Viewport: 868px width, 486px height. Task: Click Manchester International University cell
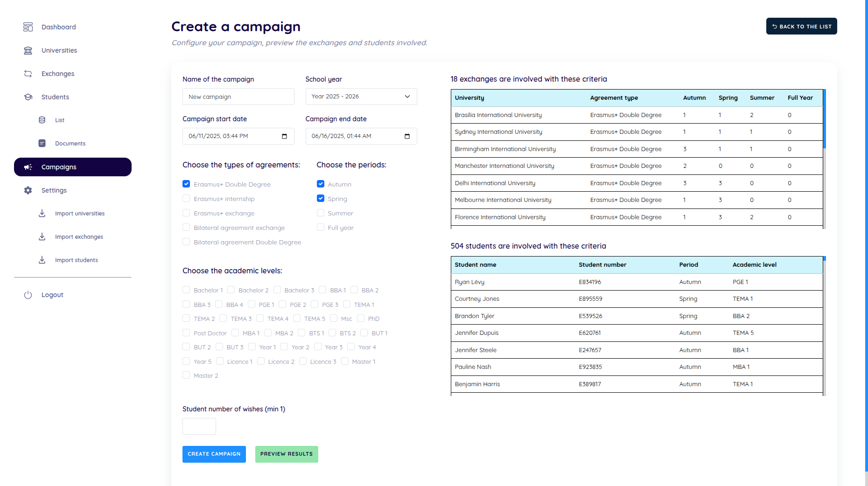(x=504, y=166)
